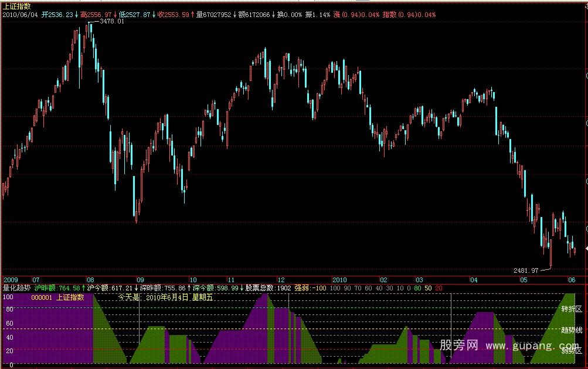Click the white current-price arrow marker at right edge
588x369 pixels.
pos(585,250)
